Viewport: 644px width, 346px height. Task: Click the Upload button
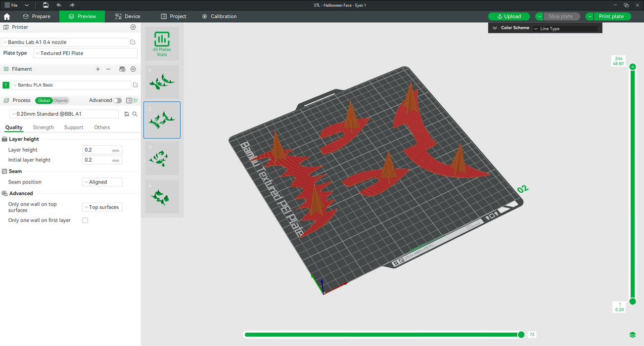(509, 16)
